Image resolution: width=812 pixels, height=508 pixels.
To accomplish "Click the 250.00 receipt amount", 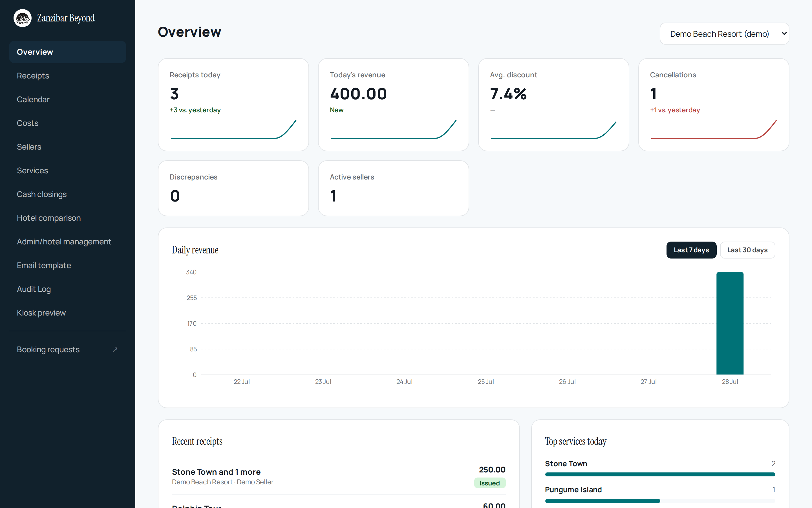I will [492, 470].
